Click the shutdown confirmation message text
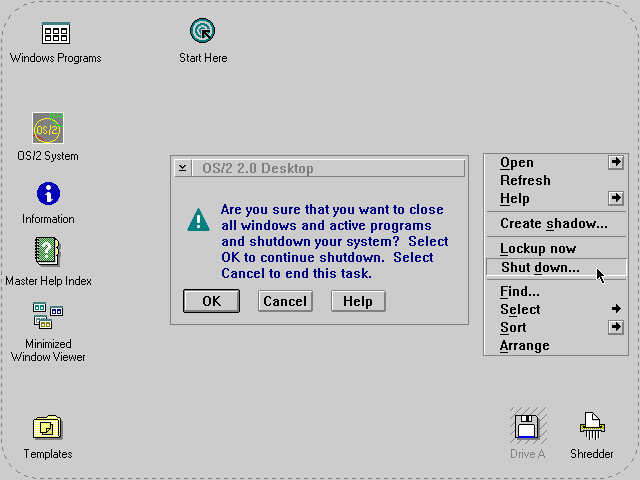This screenshot has width=640, height=480. (335, 241)
